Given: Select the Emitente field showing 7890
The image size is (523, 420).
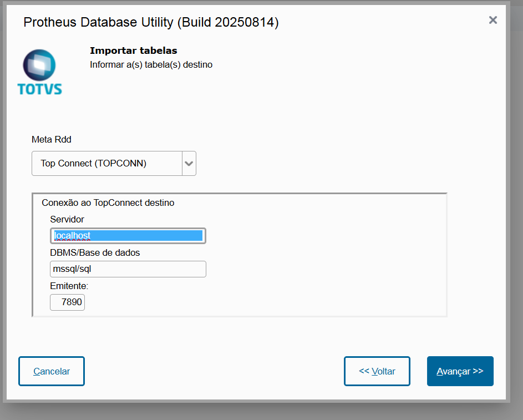Looking at the screenshot, I should [68, 302].
